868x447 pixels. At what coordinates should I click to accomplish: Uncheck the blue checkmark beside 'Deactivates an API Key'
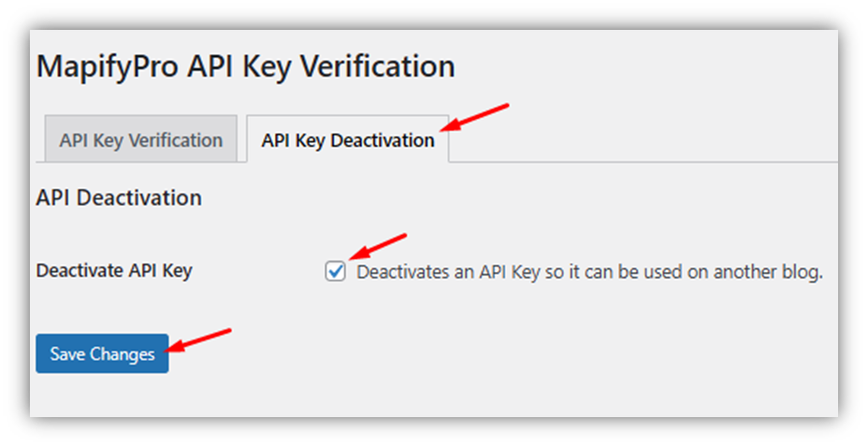tap(335, 271)
